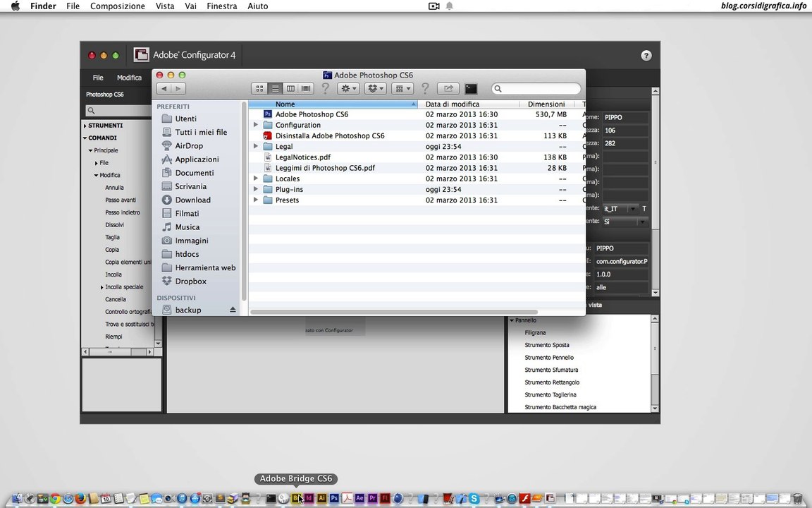This screenshot has width=812, height=508.
Task: Click the Share toolbar button
Action: (448, 89)
